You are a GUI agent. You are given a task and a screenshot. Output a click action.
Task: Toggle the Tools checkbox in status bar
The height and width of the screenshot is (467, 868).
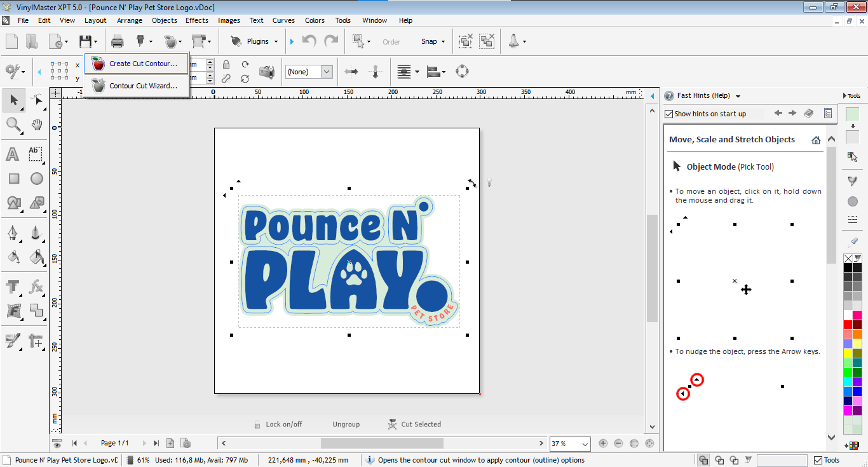819,460
